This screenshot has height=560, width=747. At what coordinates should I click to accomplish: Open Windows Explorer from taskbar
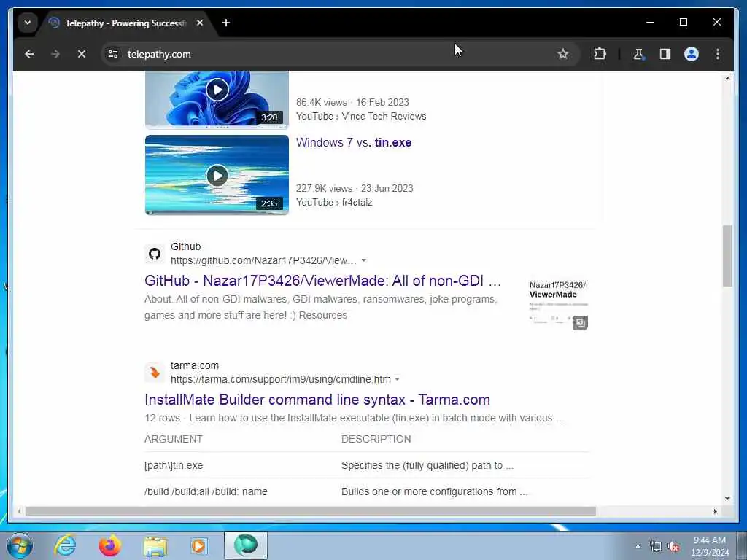pos(155,545)
